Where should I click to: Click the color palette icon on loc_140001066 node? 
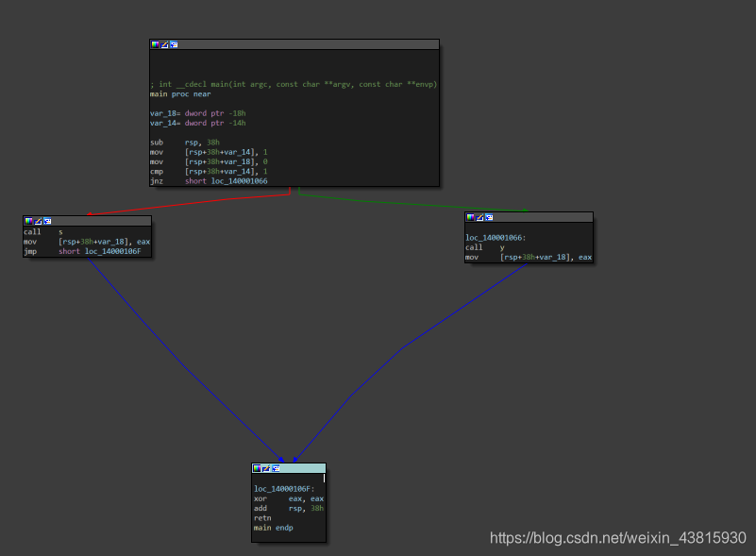pos(471,217)
